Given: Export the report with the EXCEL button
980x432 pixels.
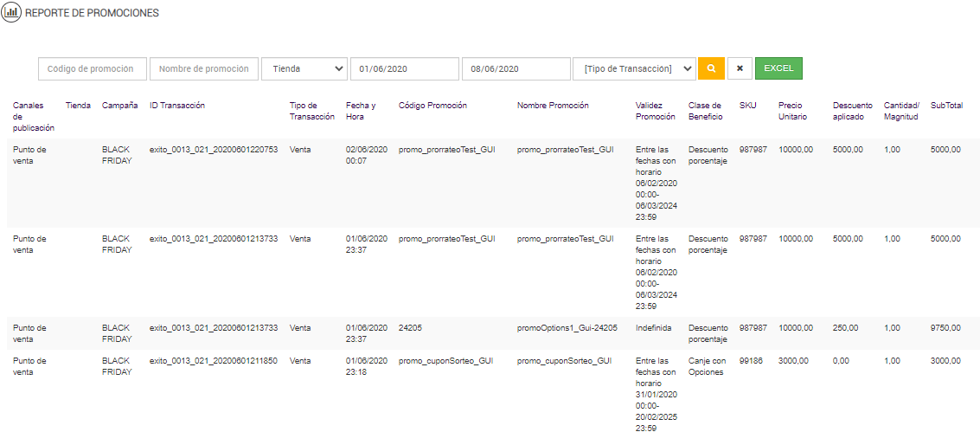Looking at the screenshot, I should click(778, 68).
